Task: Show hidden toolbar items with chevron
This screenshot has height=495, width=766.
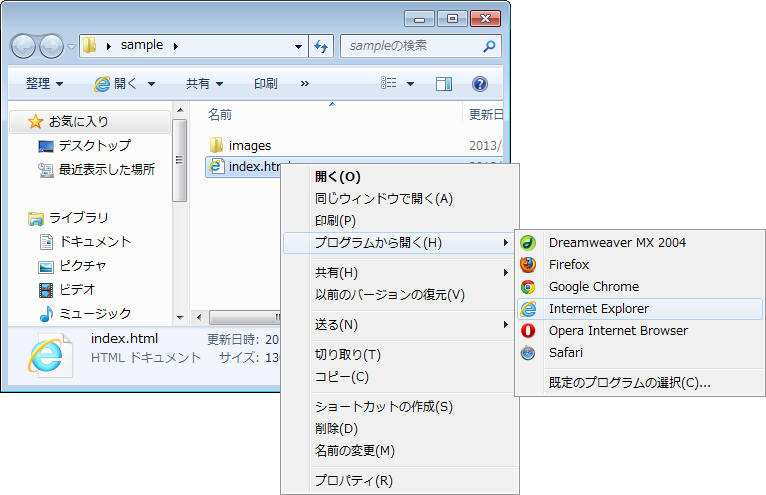Action: click(x=304, y=84)
